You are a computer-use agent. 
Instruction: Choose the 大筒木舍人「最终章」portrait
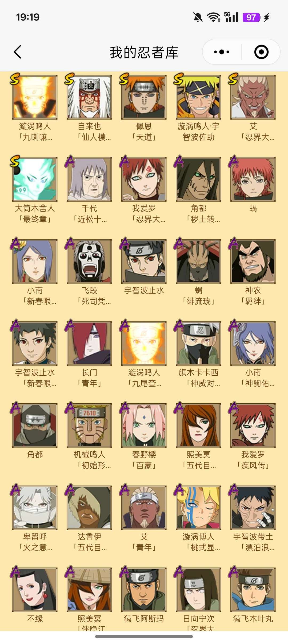(x=35, y=179)
